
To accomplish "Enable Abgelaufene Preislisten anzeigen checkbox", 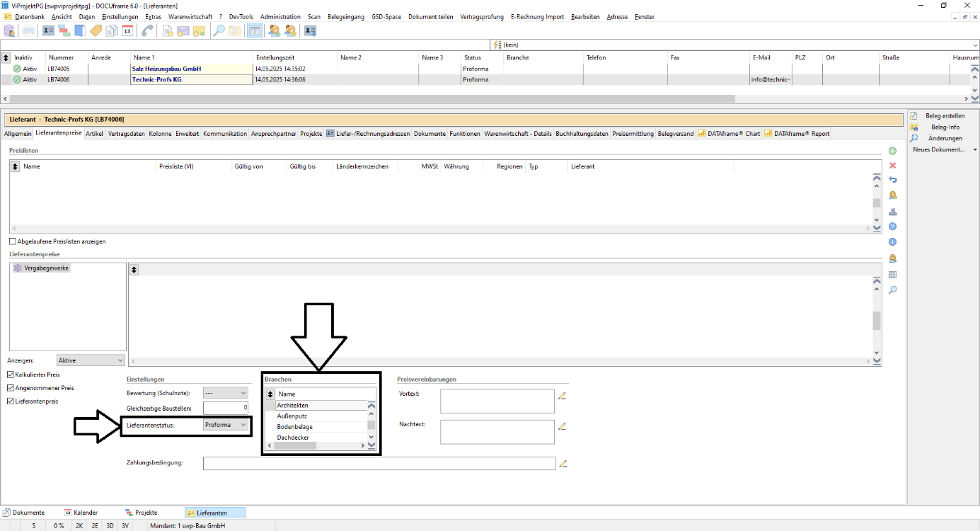I will [x=12, y=241].
